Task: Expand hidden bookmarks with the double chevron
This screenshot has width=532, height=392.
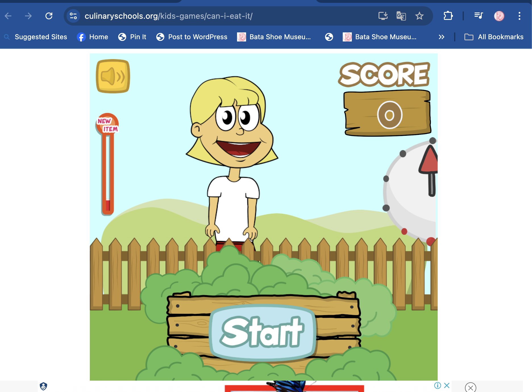Action: (x=441, y=37)
